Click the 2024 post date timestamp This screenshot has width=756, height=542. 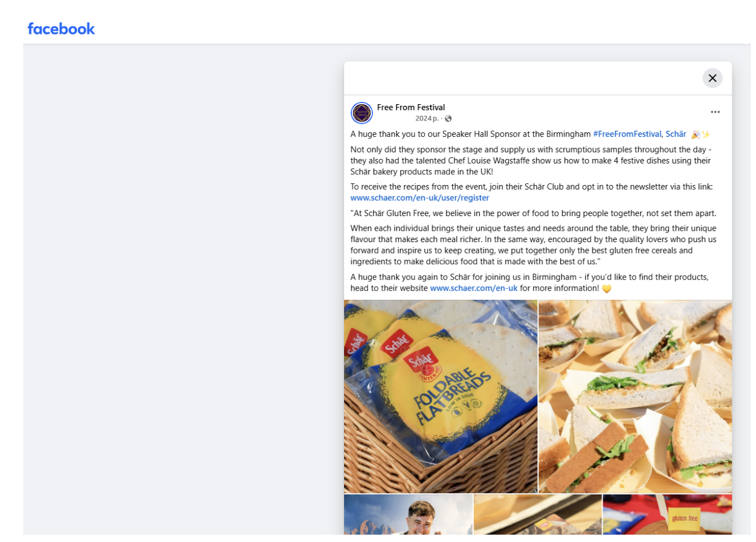[x=427, y=119]
